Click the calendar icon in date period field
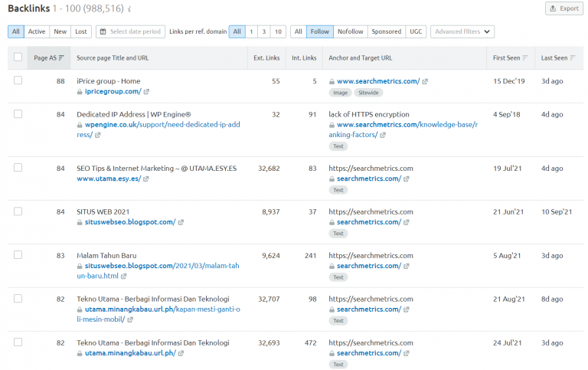 103,31
